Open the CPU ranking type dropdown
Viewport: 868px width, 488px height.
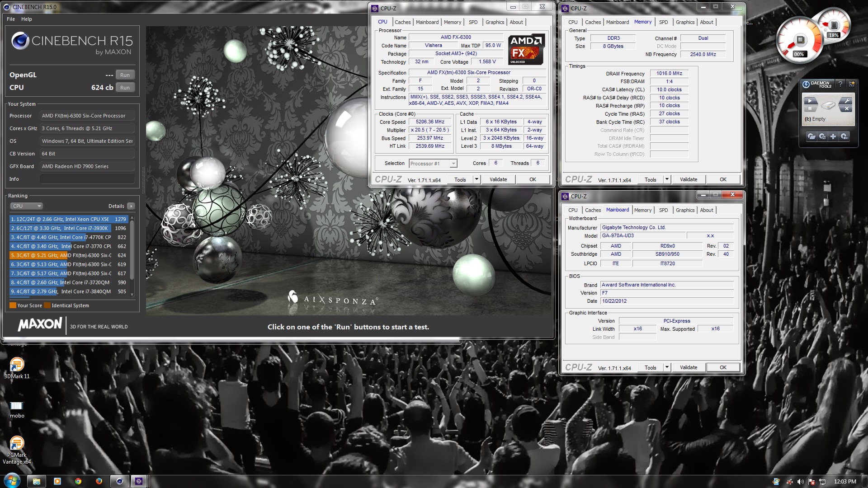point(26,206)
